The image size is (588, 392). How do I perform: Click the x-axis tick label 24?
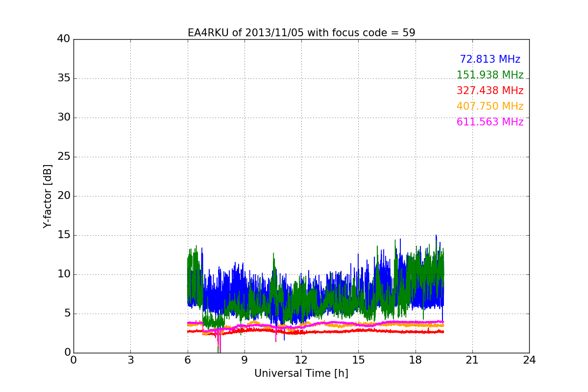pos(529,360)
